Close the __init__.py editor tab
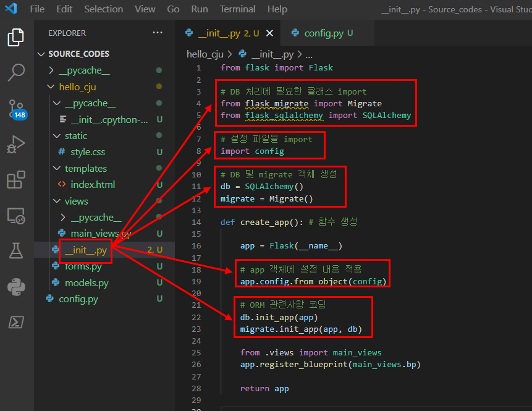 tap(269, 33)
